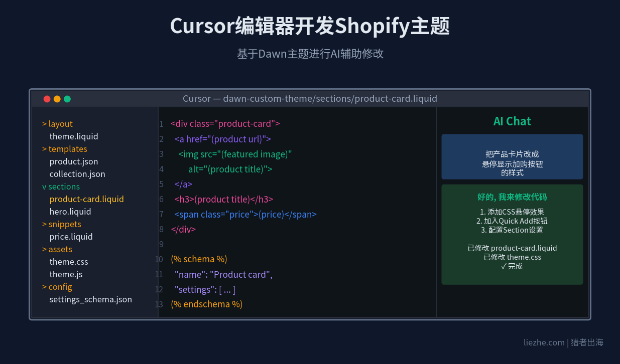The image size is (620, 364).
Task: Open theme.js file
Action: [66, 274]
